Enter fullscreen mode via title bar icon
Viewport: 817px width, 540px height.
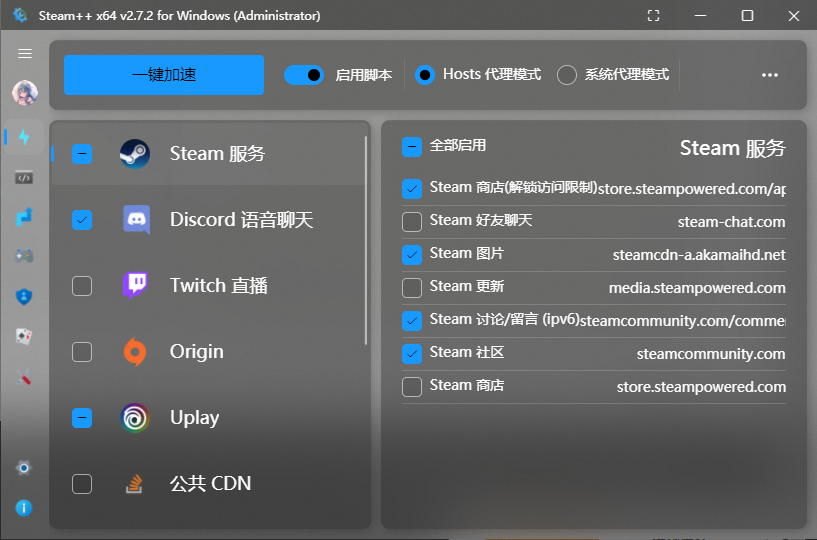pos(653,16)
